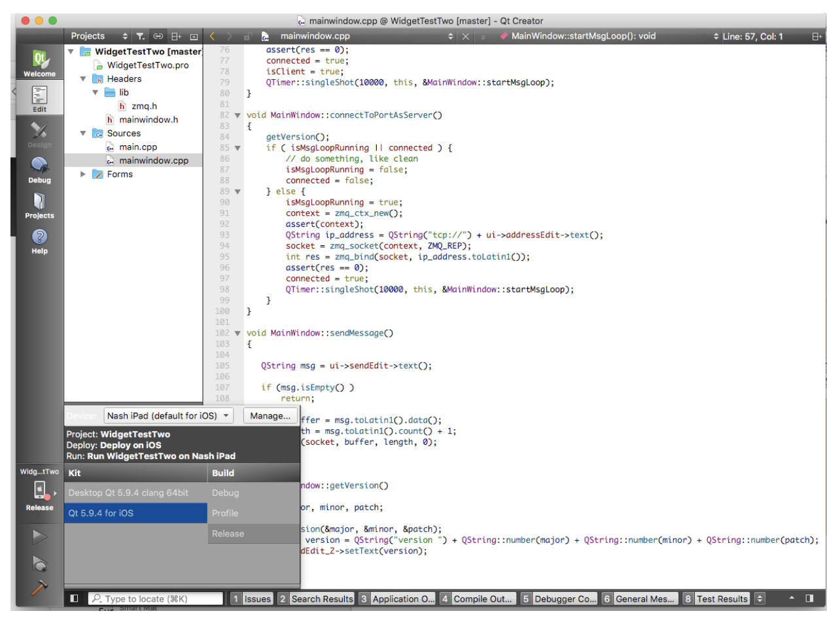Screen dimensions: 840x624
Task: Open the Help mode
Action: pyautogui.click(x=39, y=241)
